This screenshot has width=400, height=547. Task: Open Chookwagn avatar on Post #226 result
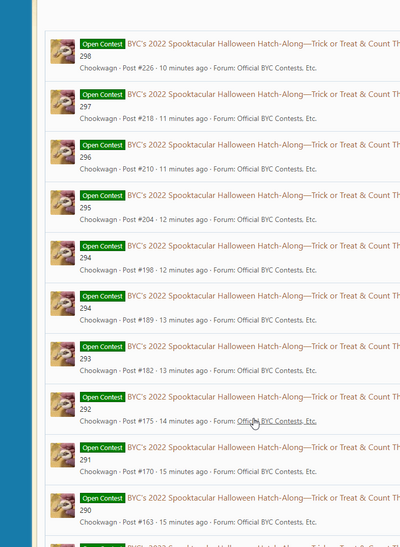pyautogui.click(x=63, y=52)
